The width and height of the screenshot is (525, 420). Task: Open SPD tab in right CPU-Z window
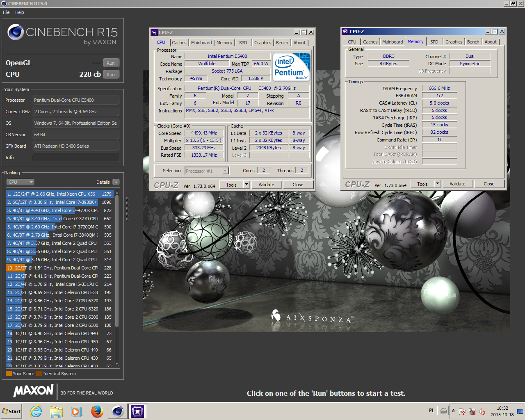click(x=434, y=42)
